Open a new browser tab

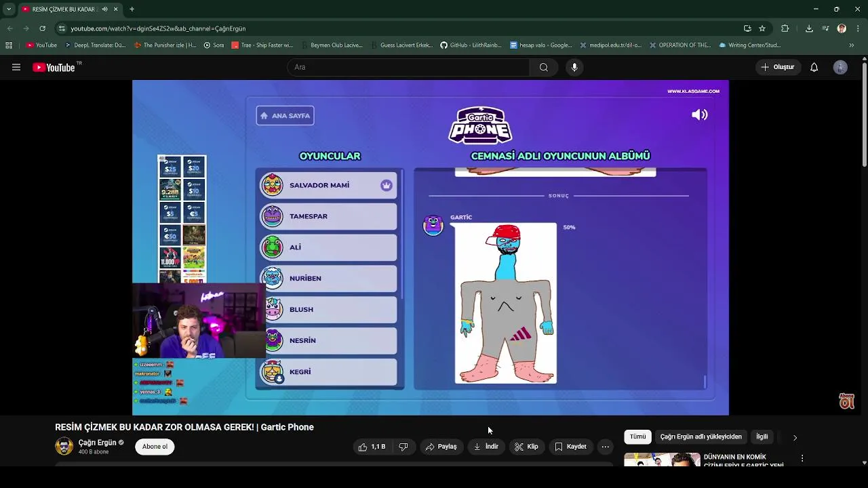(132, 9)
